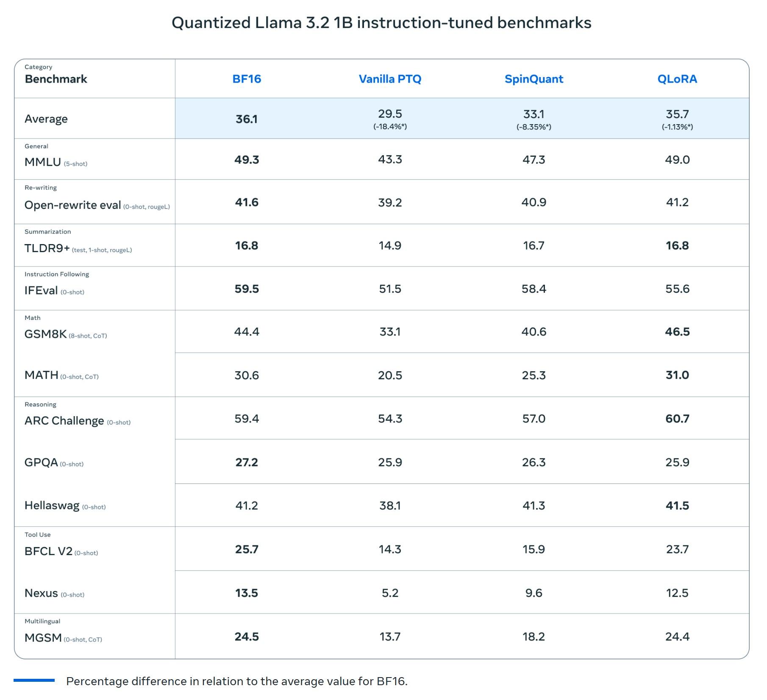Click the SpinQuant column header
767x700 pixels.
click(x=534, y=79)
